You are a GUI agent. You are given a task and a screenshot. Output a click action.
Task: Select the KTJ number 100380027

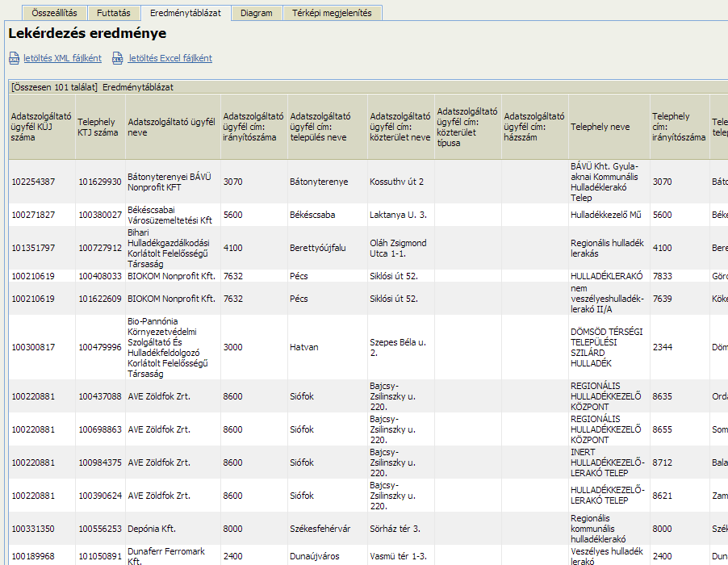pos(100,215)
